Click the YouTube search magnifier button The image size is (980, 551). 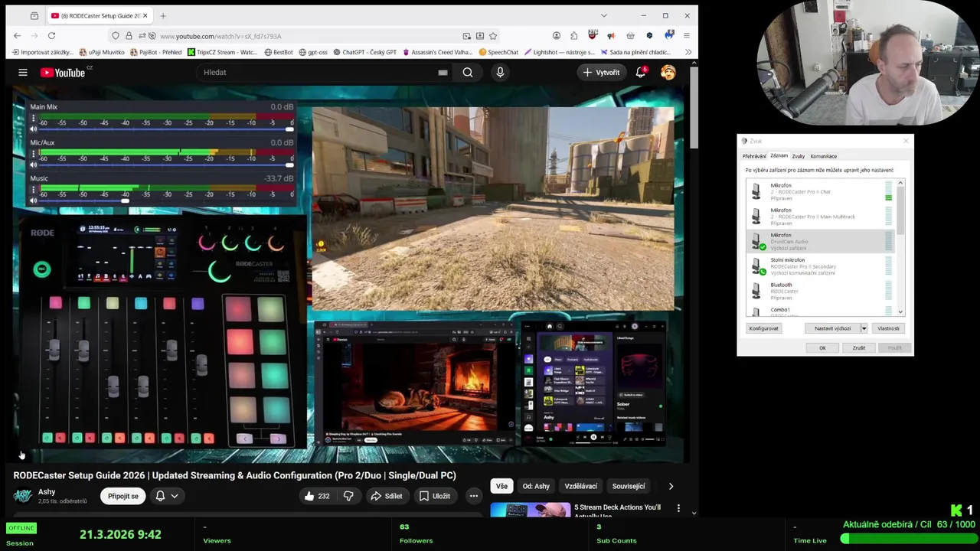pos(468,72)
